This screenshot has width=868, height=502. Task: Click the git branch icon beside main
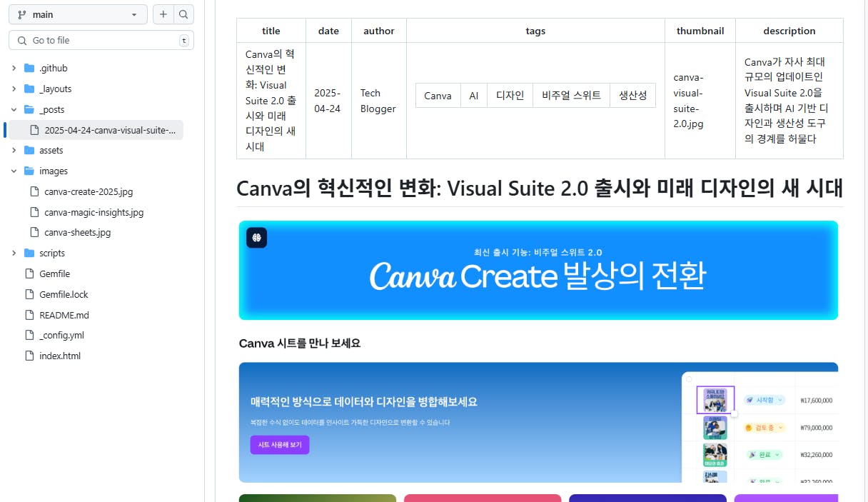click(x=21, y=14)
